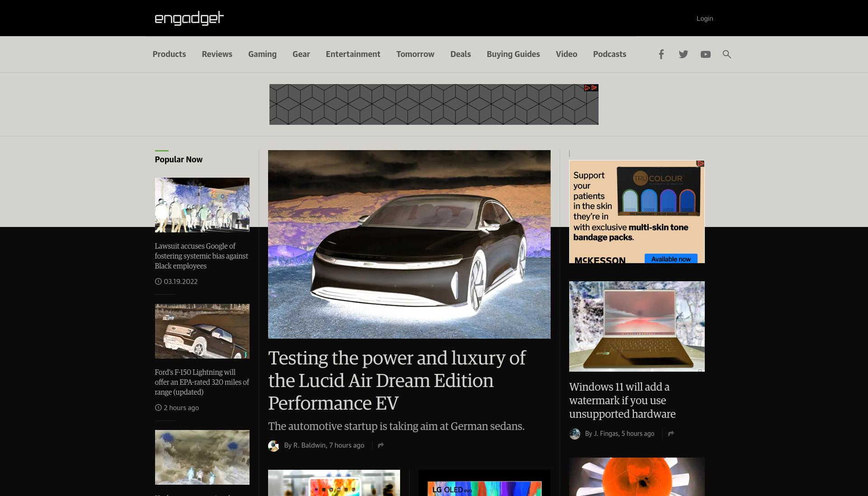Screen dimensions: 868x496
Task: Click J. Fingas author avatar
Action: (x=575, y=434)
